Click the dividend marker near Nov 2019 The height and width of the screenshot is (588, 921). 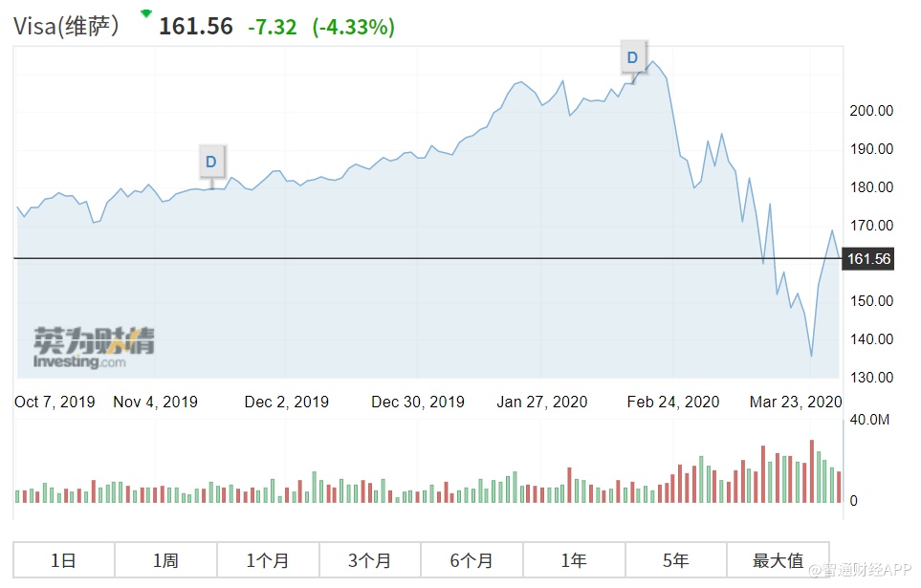coord(211,162)
